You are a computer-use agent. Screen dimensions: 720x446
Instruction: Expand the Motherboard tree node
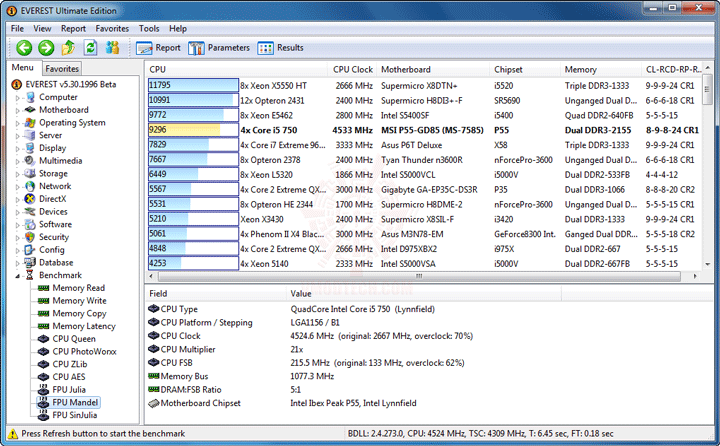coord(17,111)
